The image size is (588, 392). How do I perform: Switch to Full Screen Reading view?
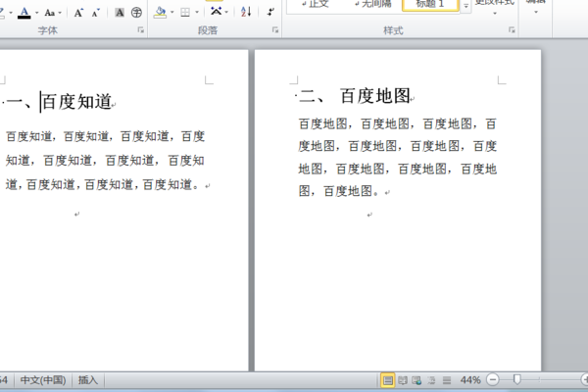pos(403,380)
